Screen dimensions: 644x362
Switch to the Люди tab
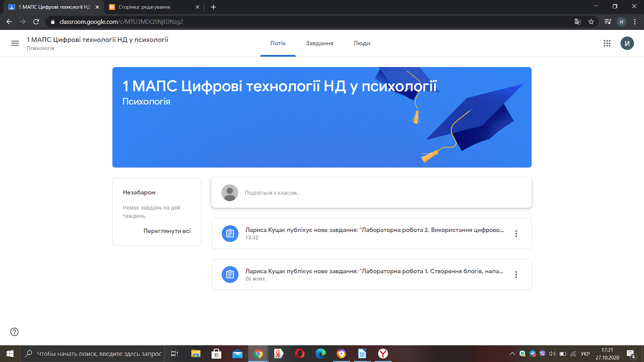point(362,43)
